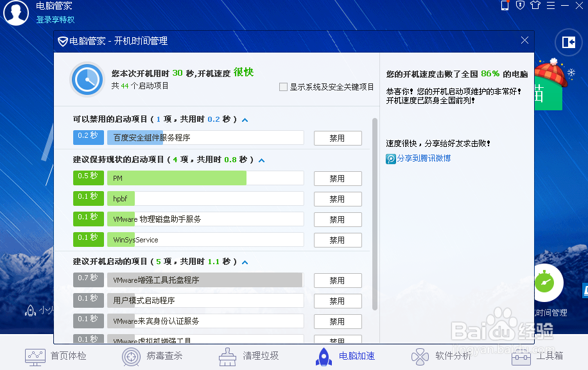
Task: Disable VMware 物理磁盘助手服务
Action: coord(338,220)
